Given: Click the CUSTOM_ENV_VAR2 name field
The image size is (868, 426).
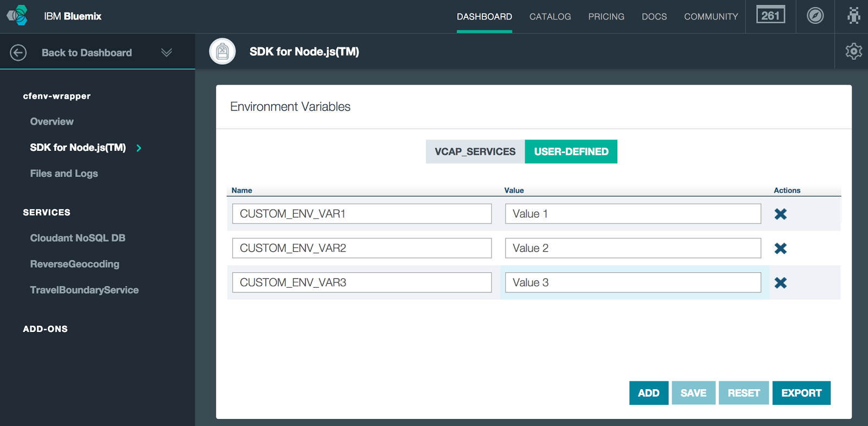Looking at the screenshot, I should pos(362,248).
